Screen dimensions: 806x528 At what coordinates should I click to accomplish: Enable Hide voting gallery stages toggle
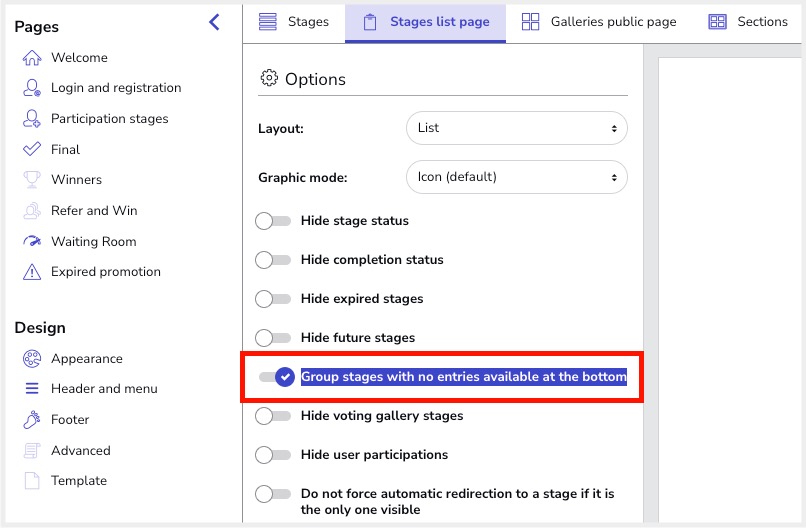point(273,416)
